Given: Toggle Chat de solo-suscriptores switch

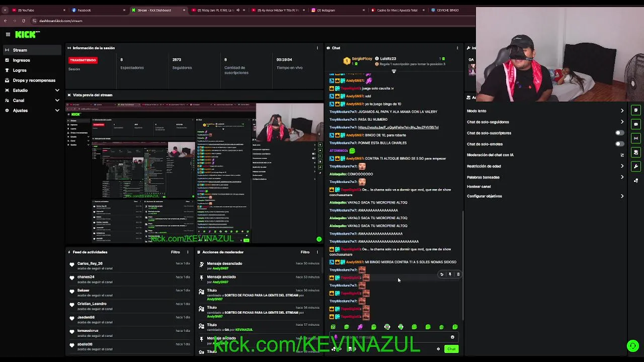Looking at the screenshot, I should (x=620, y=133).
